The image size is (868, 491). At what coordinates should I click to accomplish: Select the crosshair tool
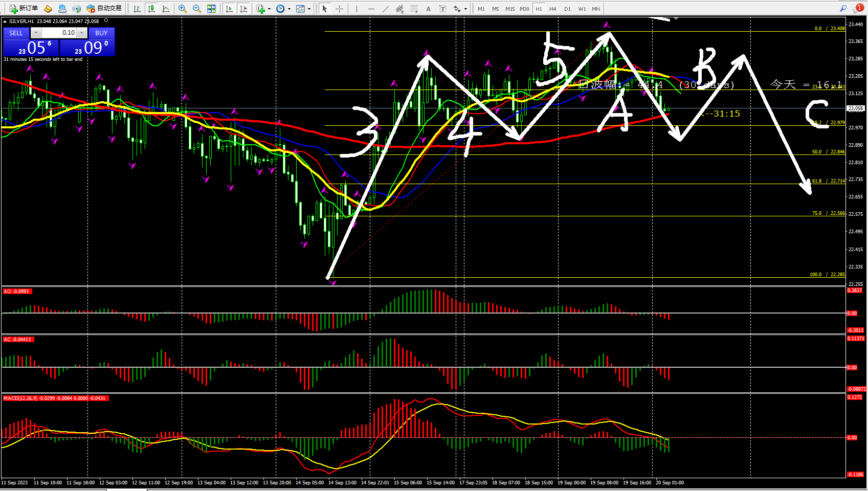339,9
